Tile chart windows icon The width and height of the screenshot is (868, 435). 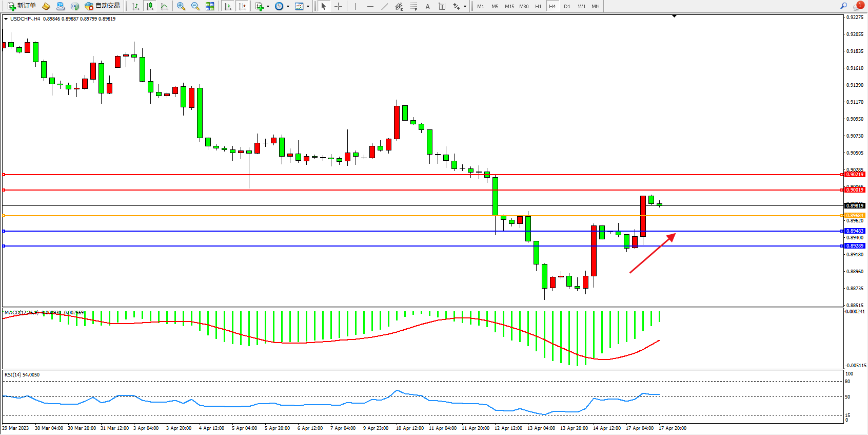[x=210, y=6]
